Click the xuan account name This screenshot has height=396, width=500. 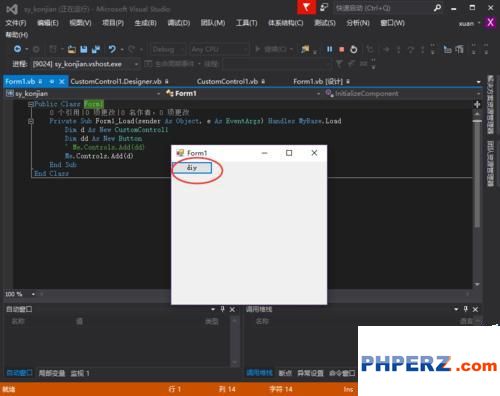[x=466, y=23]
